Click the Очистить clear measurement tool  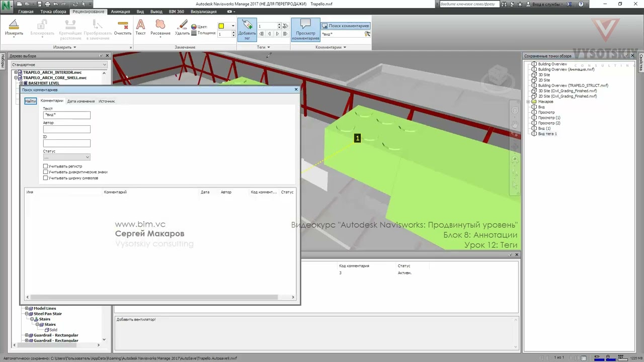[122, 28]
